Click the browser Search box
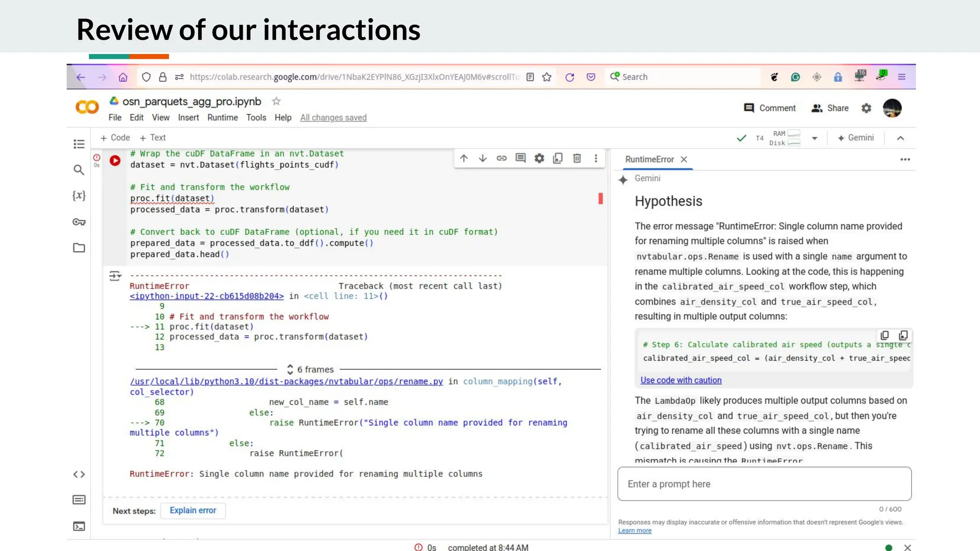Viewport: 980px width, 551px height. 683,77
